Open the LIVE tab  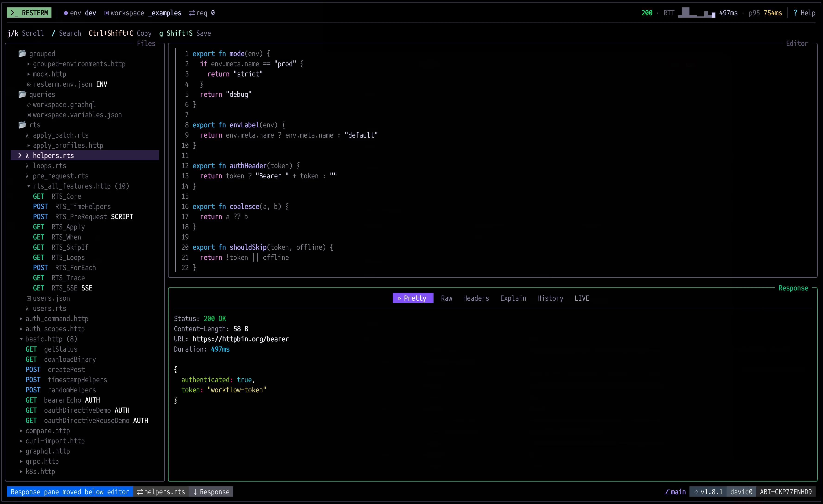[582, 298]
